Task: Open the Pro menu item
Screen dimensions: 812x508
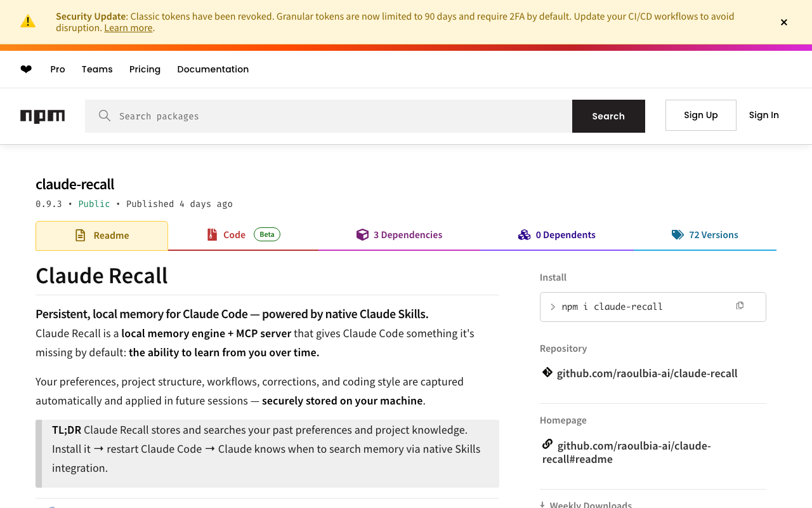Action: coord(58,69)
